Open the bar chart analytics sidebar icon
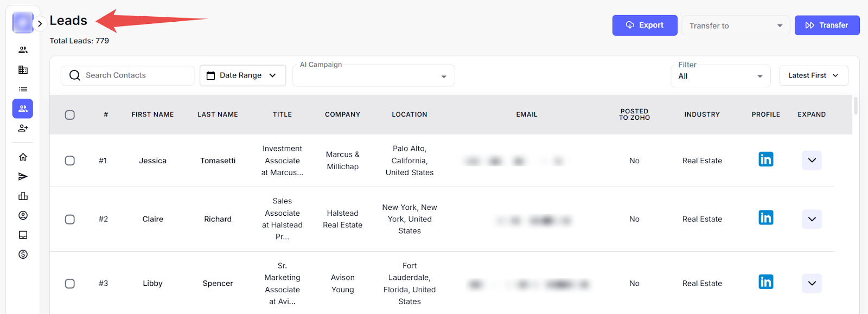Screen dimensions: 868x314 (x=23, y=196)
